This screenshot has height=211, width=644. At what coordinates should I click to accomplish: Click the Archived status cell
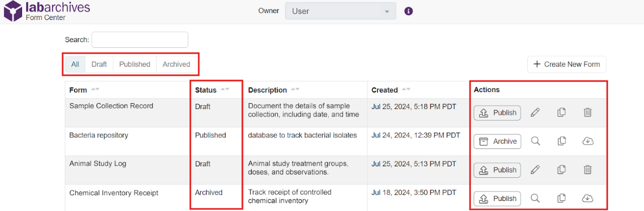(209, 193)
